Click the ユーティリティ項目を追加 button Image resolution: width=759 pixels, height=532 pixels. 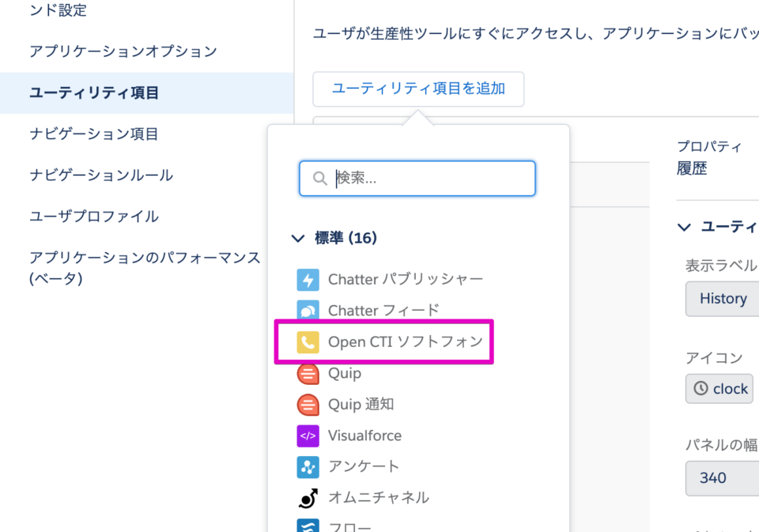tap(418, 89)
